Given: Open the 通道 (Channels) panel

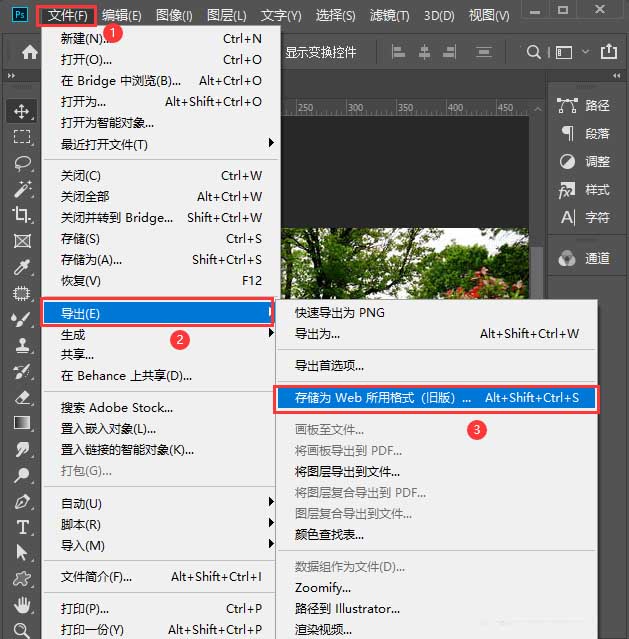Looking at the screenshot, I should [584, 258].
